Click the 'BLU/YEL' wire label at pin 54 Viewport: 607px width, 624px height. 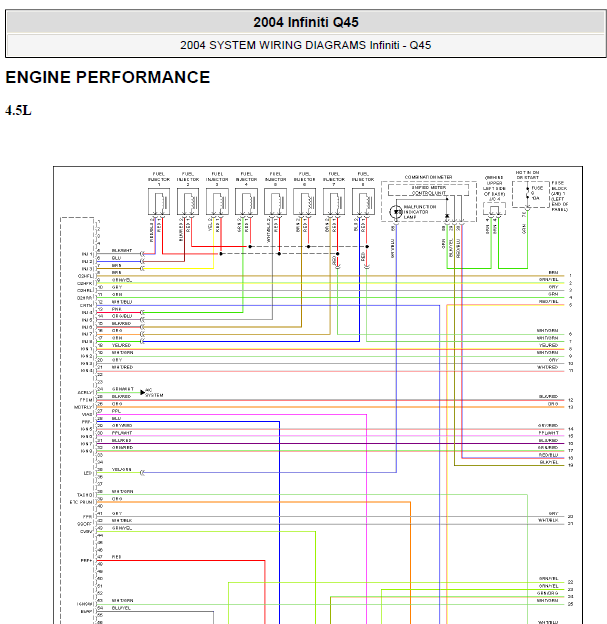121,608
